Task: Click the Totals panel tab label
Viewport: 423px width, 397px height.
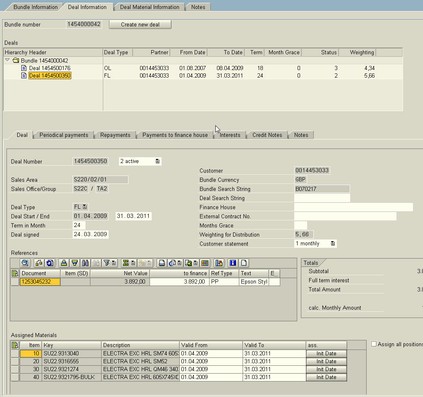Action: [x=311, y=263]
